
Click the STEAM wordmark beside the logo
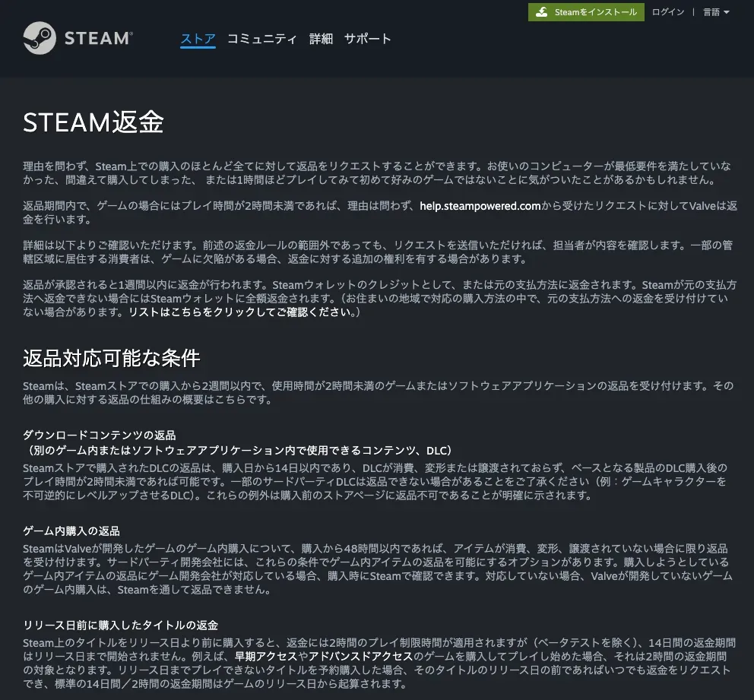tap(98, 38)
